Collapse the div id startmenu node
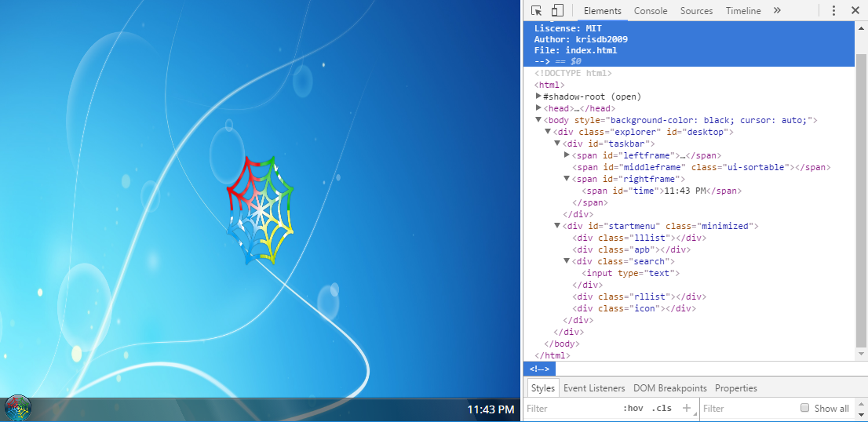Viewport: 868px width, 422px height. 557,226
